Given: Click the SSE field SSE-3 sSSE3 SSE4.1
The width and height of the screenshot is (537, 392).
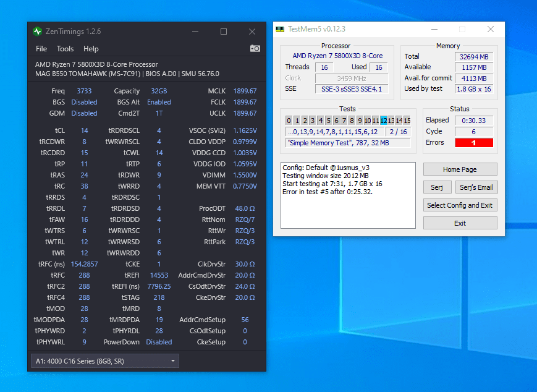Looking at the screenshot, I should coord(352,89).
